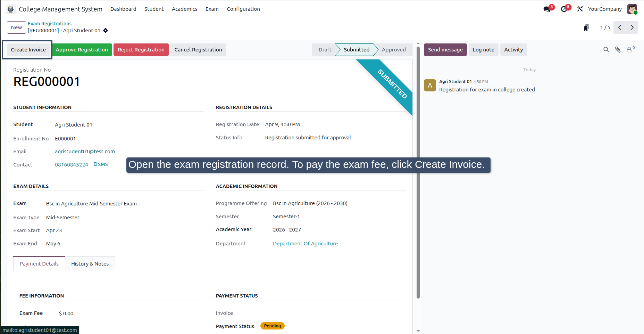
Task: Click the debug tools wrench icon
Action: pos(580,9)
